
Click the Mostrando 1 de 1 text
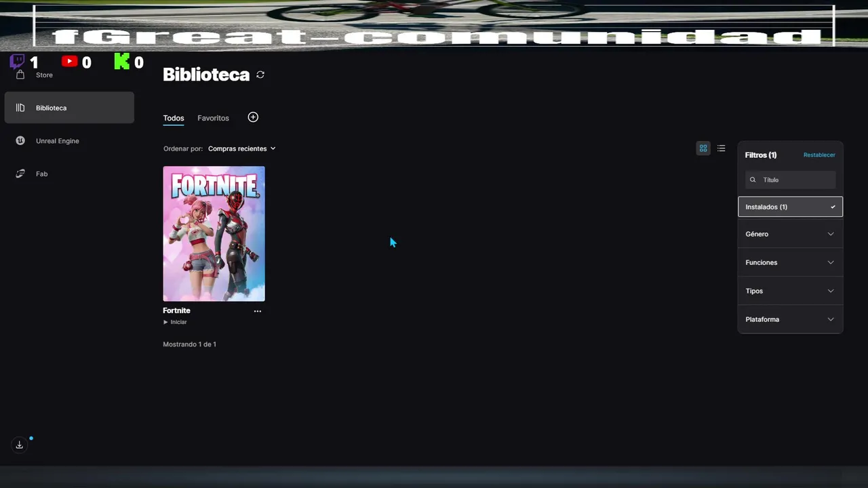click(189, 344)
